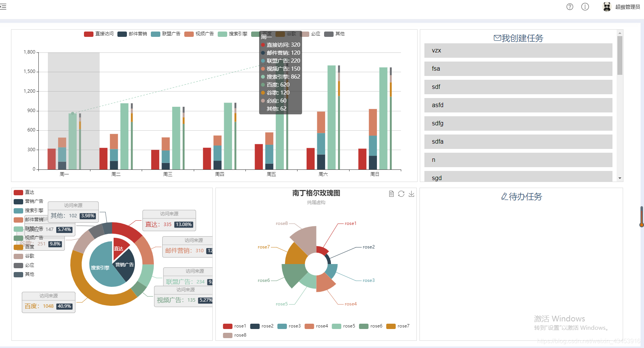Toggle 营销广告 in pie chart legend
This screenshot has width=644, height=348.
(28, 201)
